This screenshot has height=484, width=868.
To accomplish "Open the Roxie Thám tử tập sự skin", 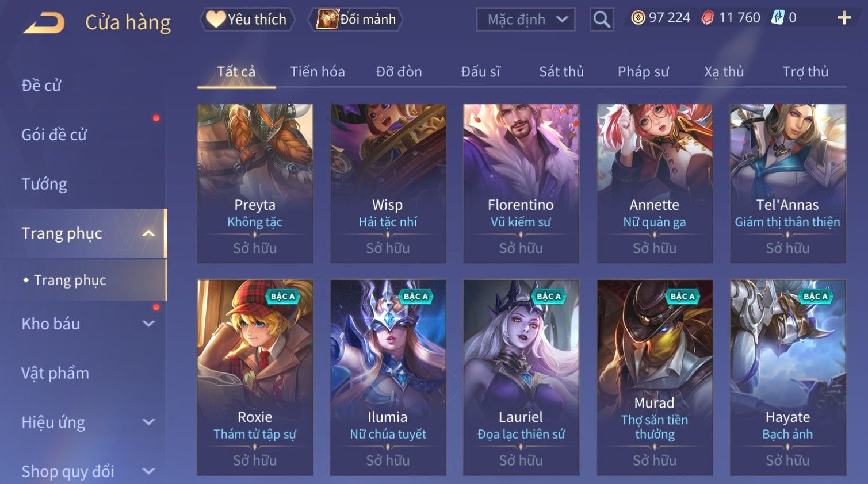I will 255,378.
